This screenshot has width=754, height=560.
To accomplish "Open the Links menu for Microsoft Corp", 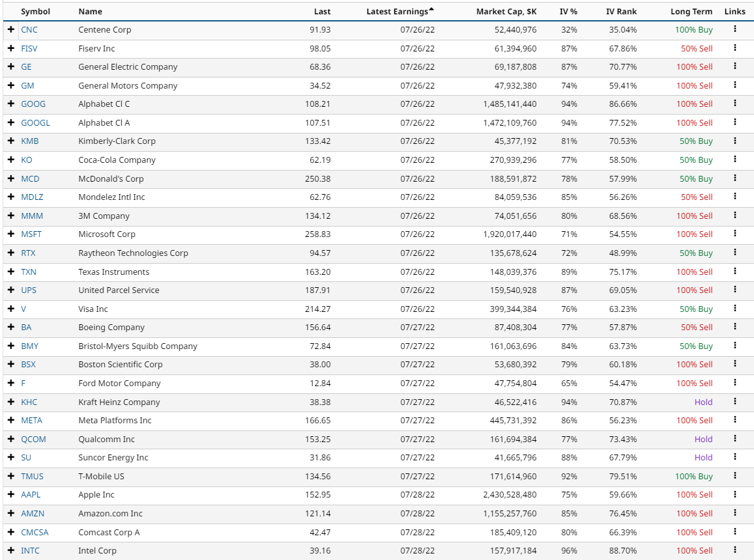I will [x=735, y=234].
